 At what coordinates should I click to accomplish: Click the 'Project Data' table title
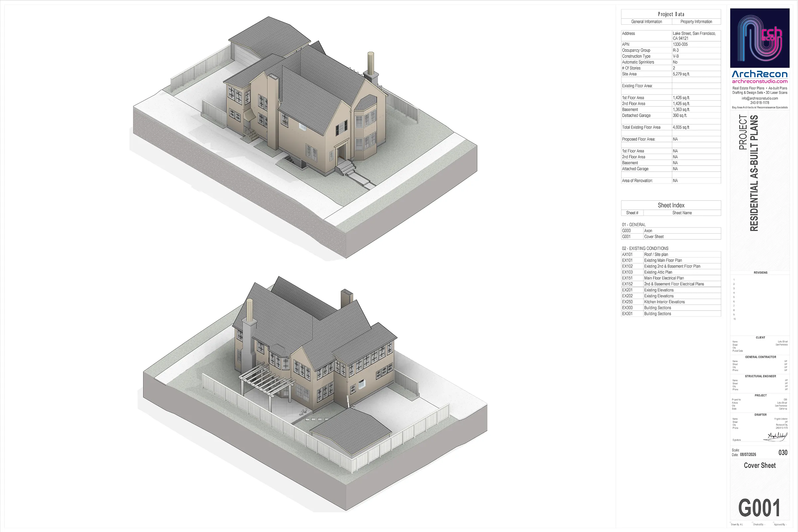tap(671, 14)
